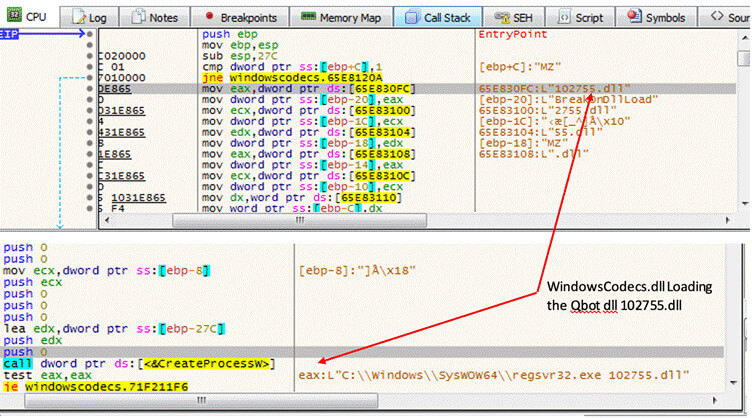Open the CPU tab
The height and width of the screenshot is (418, 752).
pyautogui.click(x=29, y=16)
